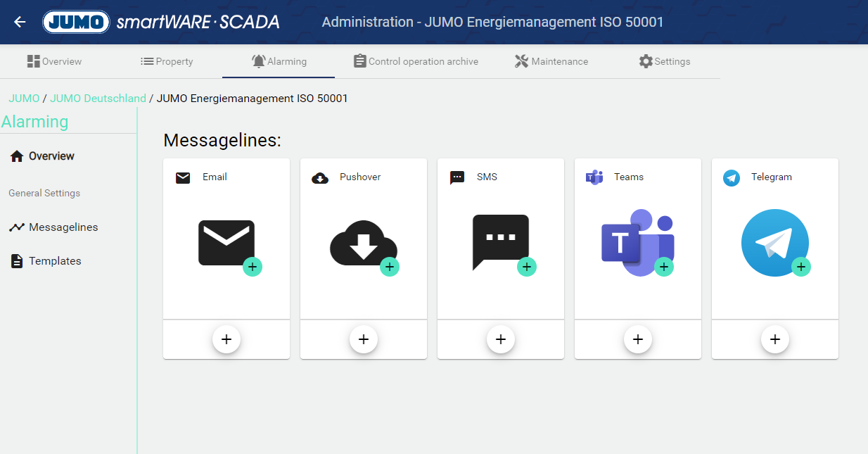Click the large Telegram logo
The image size is (868, 454).
pos(774,243)
